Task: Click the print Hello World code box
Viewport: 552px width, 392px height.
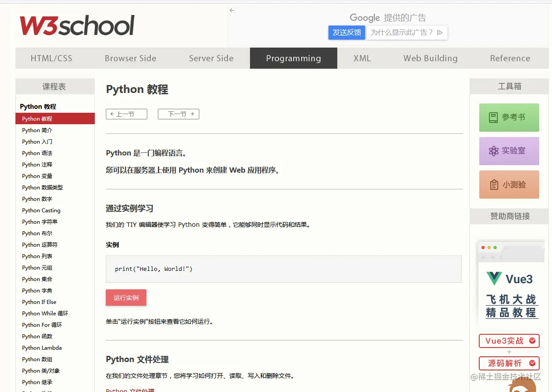Action: pyautogui.click(x=283, y=269)
